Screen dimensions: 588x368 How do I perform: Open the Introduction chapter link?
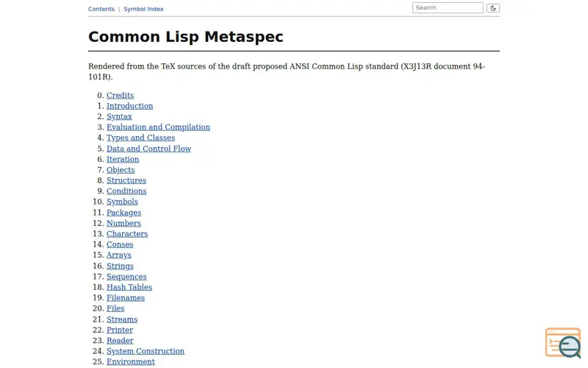[x=130, y=106]
